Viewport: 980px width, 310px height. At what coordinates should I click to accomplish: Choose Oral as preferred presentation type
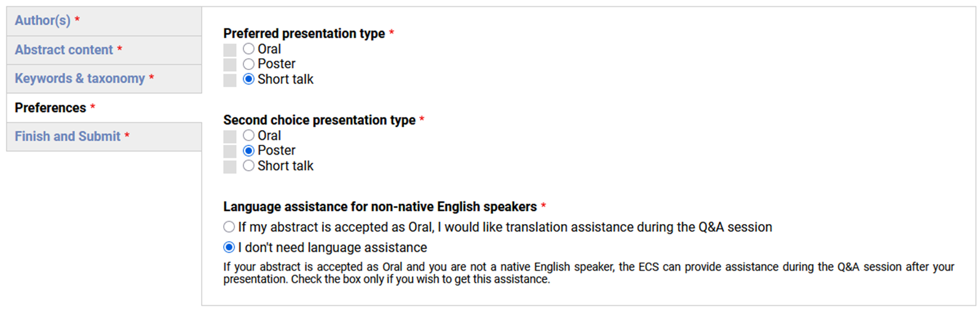click(248, 49)
